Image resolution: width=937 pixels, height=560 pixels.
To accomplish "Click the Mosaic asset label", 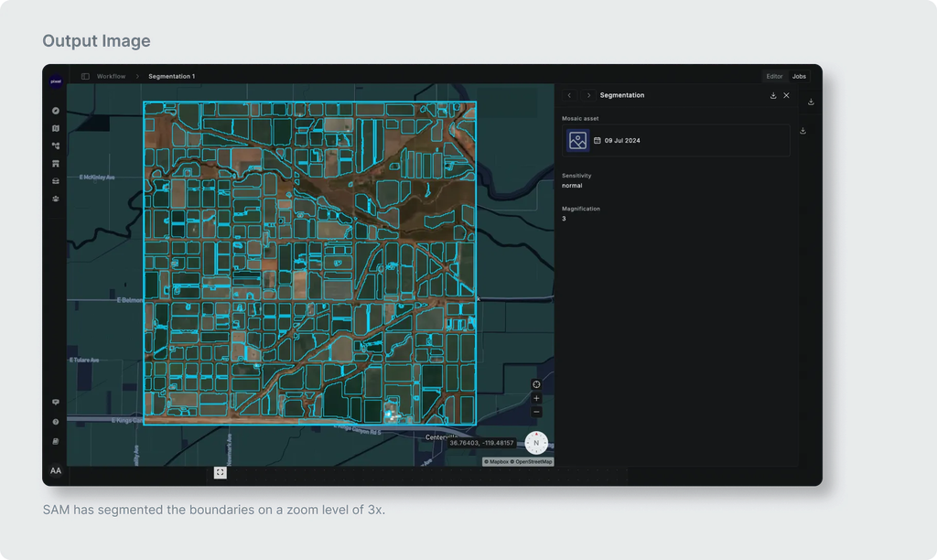I will [580, 118].
